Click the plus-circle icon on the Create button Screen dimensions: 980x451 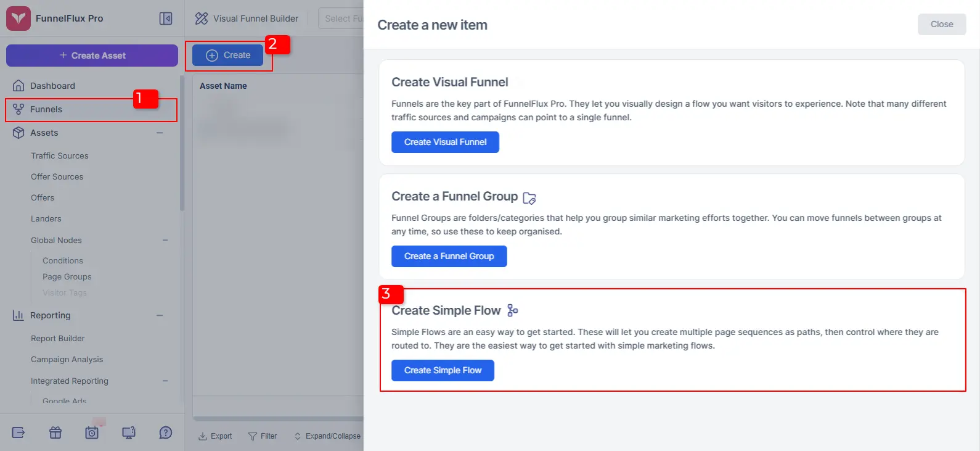pos(212,56)
